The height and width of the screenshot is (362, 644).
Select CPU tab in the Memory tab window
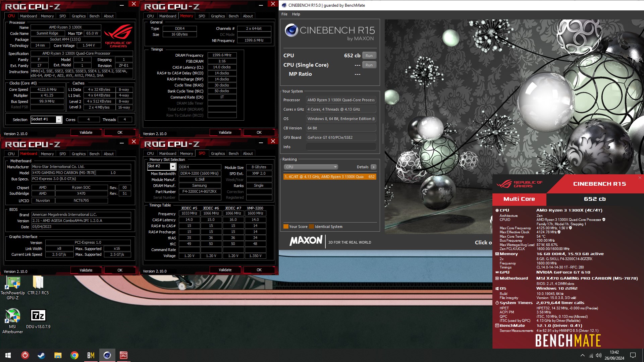(150, 16)
